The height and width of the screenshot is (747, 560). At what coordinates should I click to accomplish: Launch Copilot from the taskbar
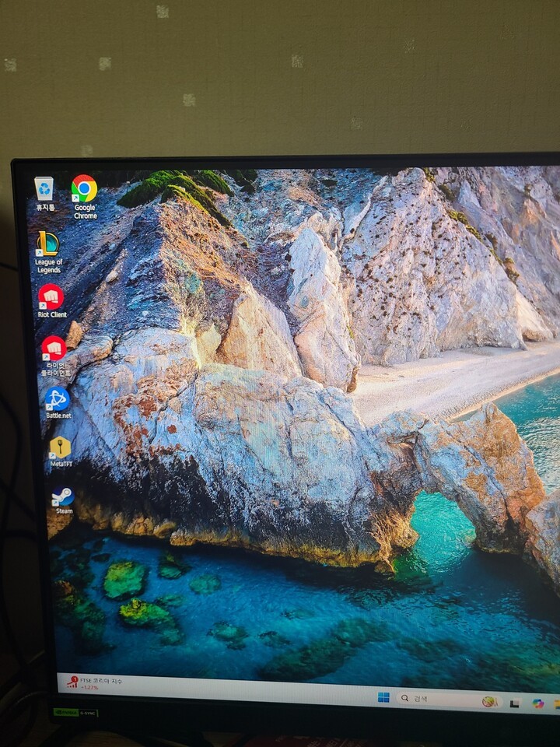537,703
